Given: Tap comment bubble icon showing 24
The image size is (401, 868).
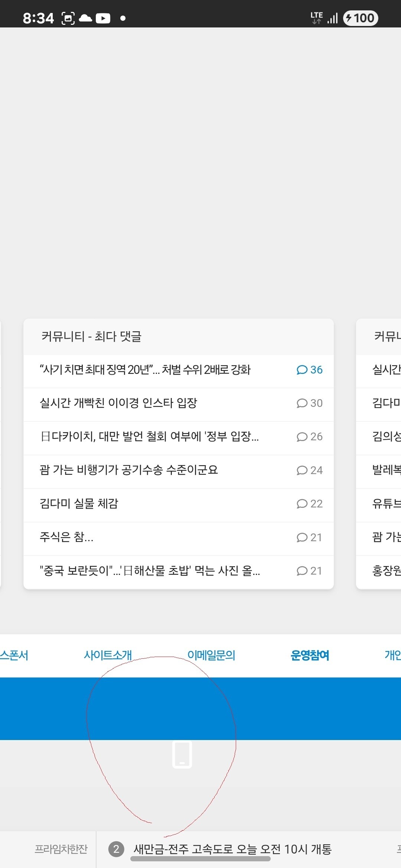Looking at the screenshot, I should click(x=302, y=470).
